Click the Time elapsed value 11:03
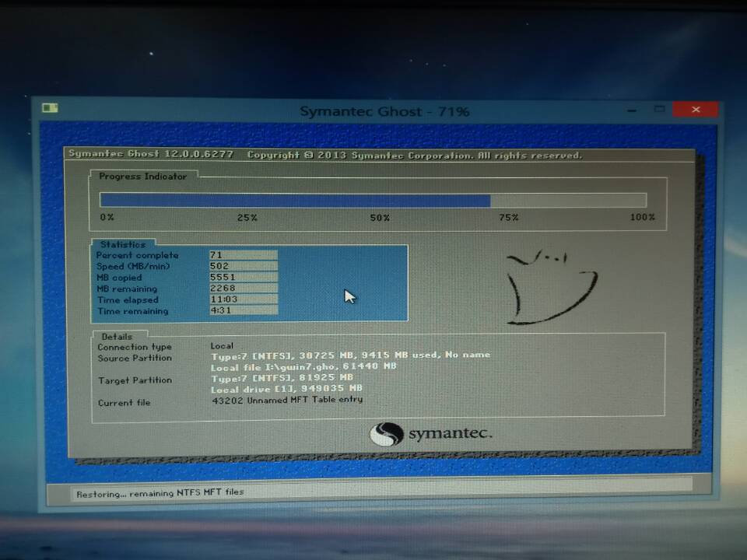 [244, 299]
